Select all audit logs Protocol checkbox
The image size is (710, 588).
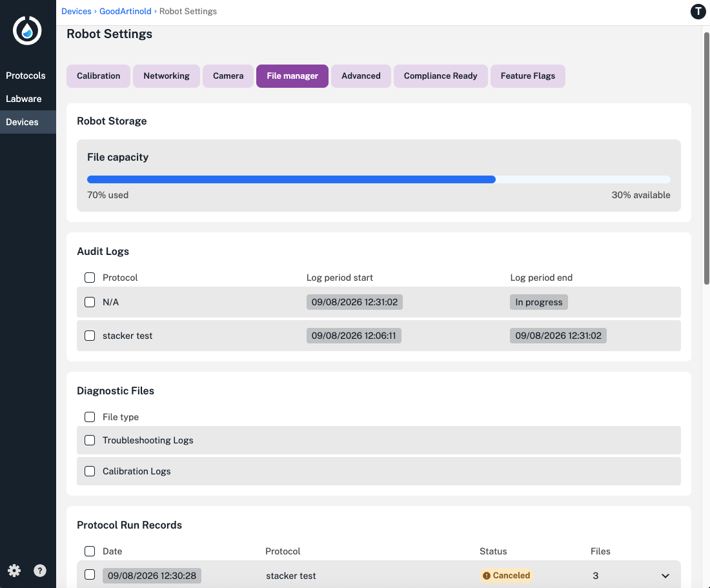pyautogui.click(x=90, y=278)
